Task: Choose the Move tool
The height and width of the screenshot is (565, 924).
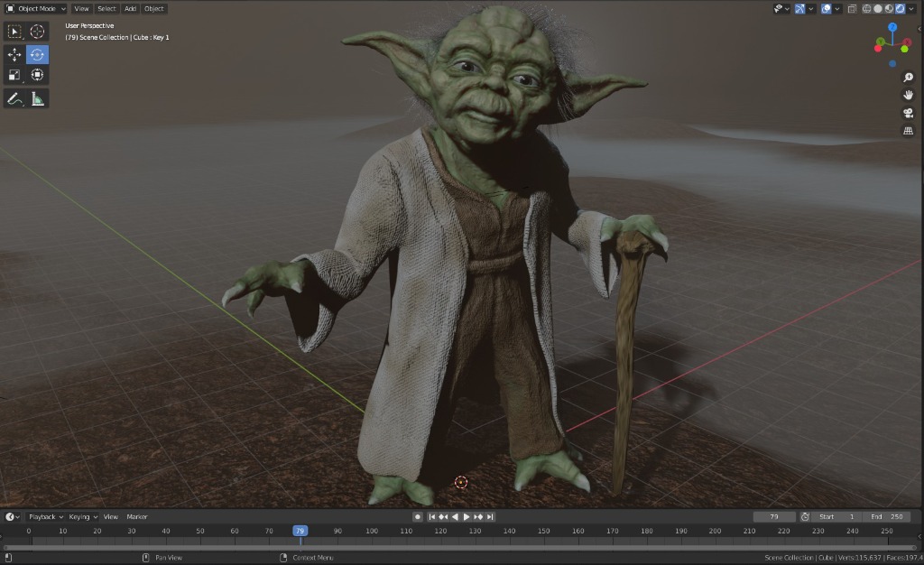Action: coord(14,54)
